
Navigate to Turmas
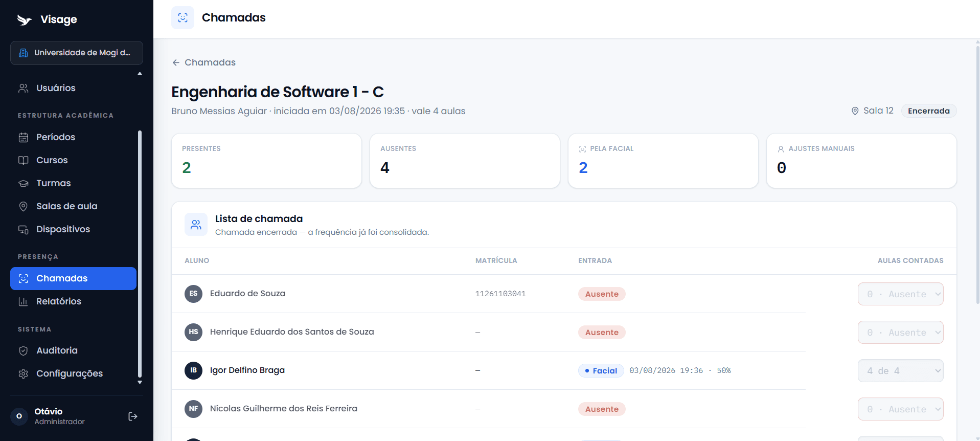[x=73, y=183]
